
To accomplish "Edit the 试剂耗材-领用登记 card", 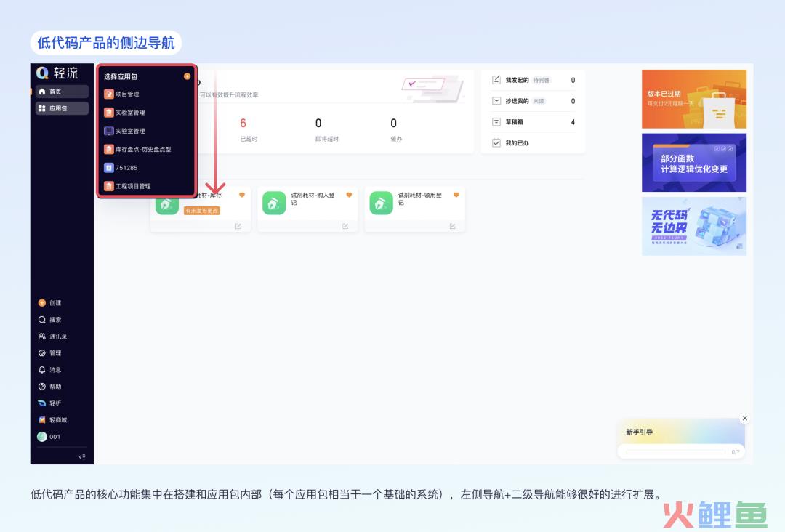I will pyautogui.click(x=452, y=227).
